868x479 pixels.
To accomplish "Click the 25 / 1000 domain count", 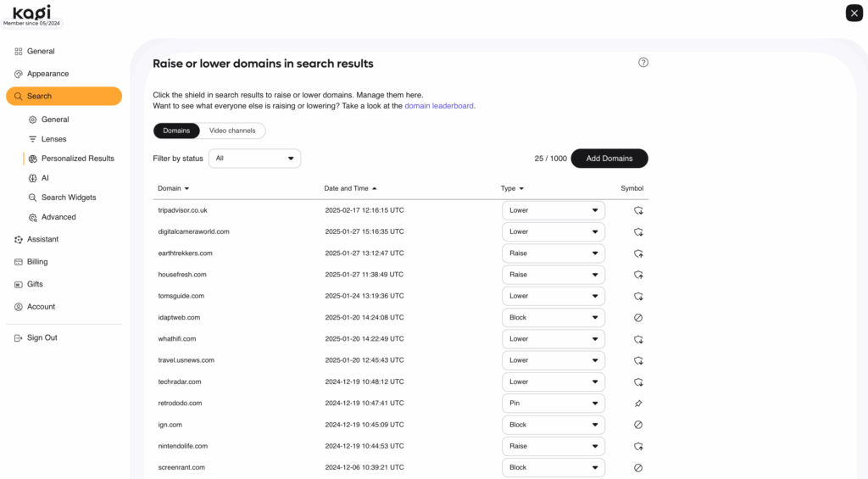I will click(x=550, y=159).
